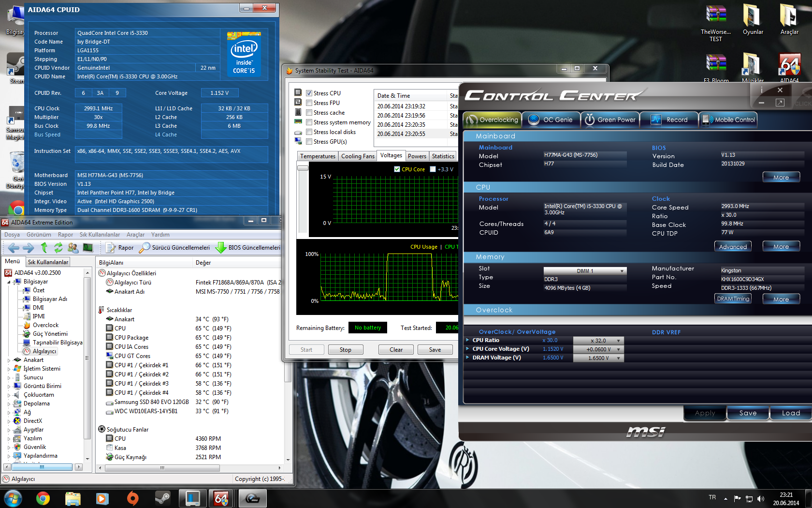Enable the Stress FPU checkbox
This screenshot has width=812, height=508.
tap(309, 103)
